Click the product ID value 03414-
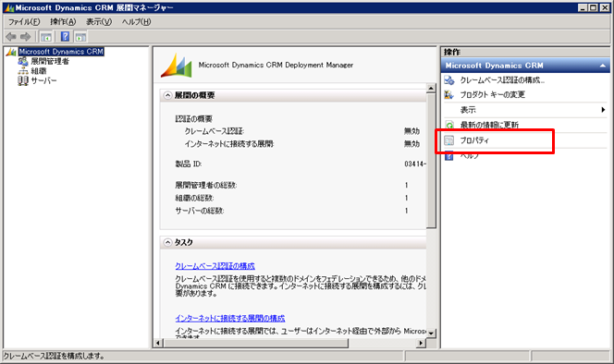Screen dimensions: 614x364 (415, 164)
